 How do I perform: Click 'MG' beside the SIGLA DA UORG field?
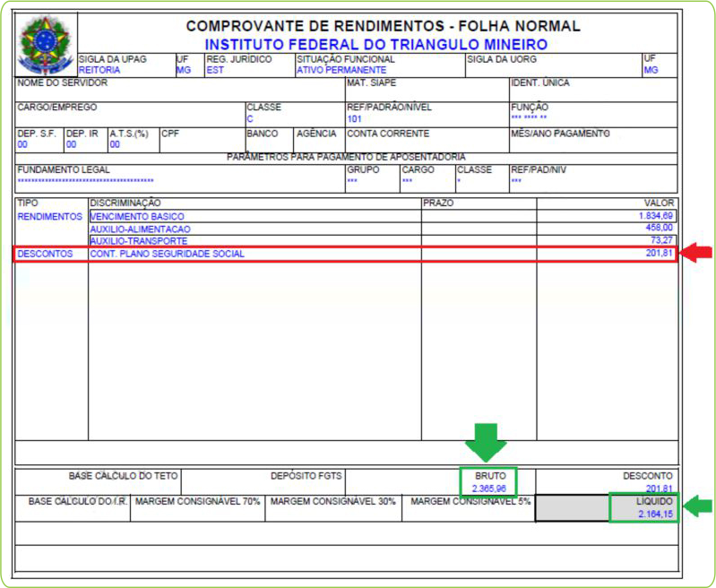pyautogui.click(x=651, y=70)
